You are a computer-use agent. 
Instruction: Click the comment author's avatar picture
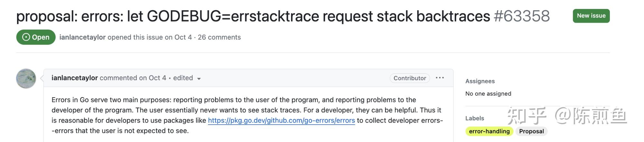(26, 78)
